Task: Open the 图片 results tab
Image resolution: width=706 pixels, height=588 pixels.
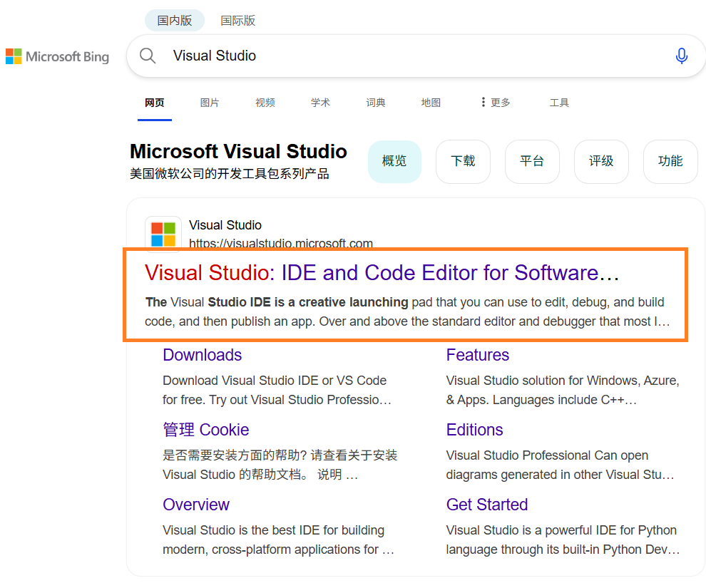Action: (x=210, y=103)
